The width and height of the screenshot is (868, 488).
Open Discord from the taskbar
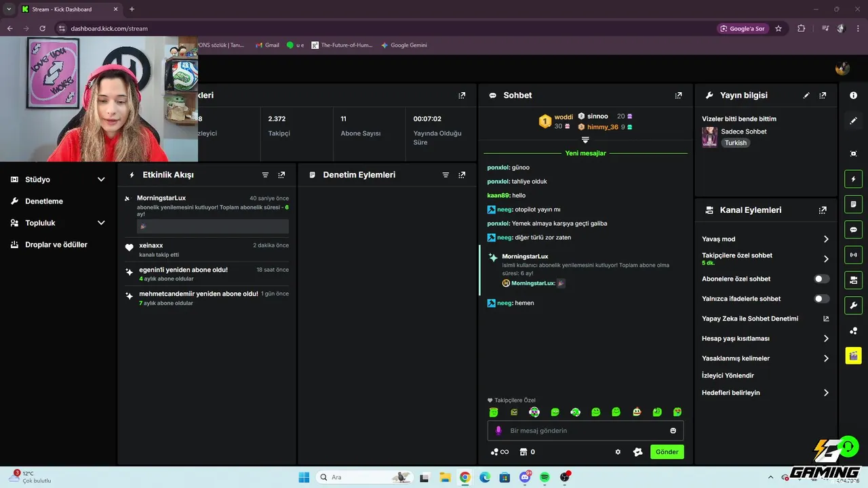coord(525,477)
